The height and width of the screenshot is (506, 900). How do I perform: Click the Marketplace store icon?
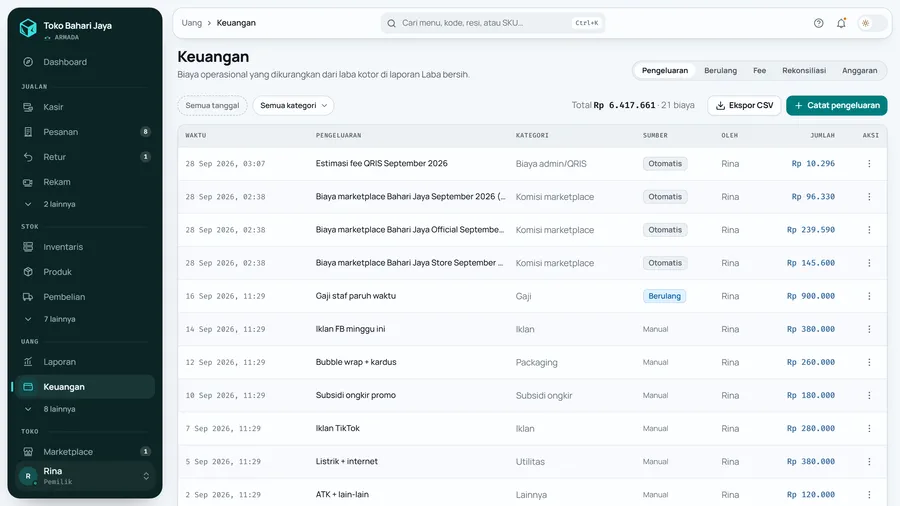coord(28,451)
